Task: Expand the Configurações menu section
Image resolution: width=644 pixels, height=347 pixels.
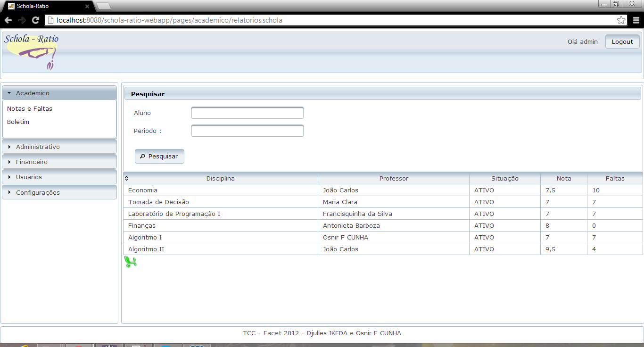Action: [x=59, y=192]
